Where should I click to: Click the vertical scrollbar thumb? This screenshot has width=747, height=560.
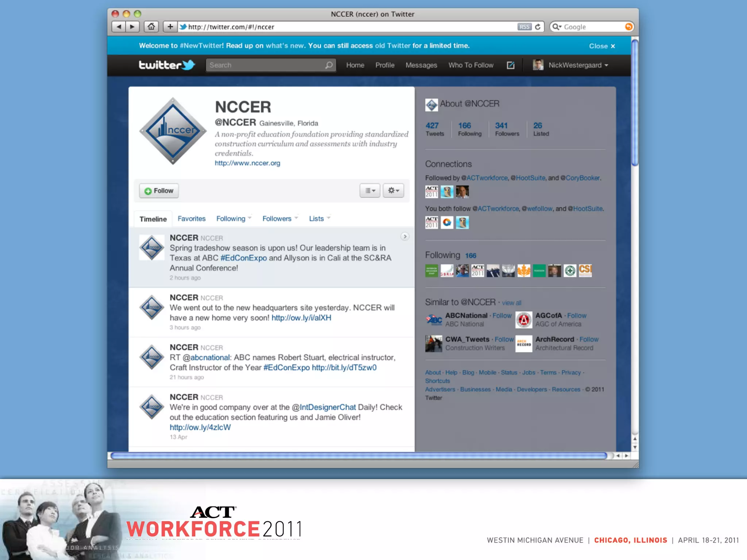point(635,102)
